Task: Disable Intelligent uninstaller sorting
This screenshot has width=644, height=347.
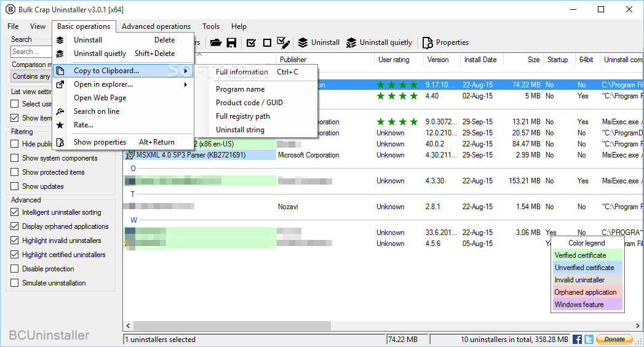Action: click(14, 212)
